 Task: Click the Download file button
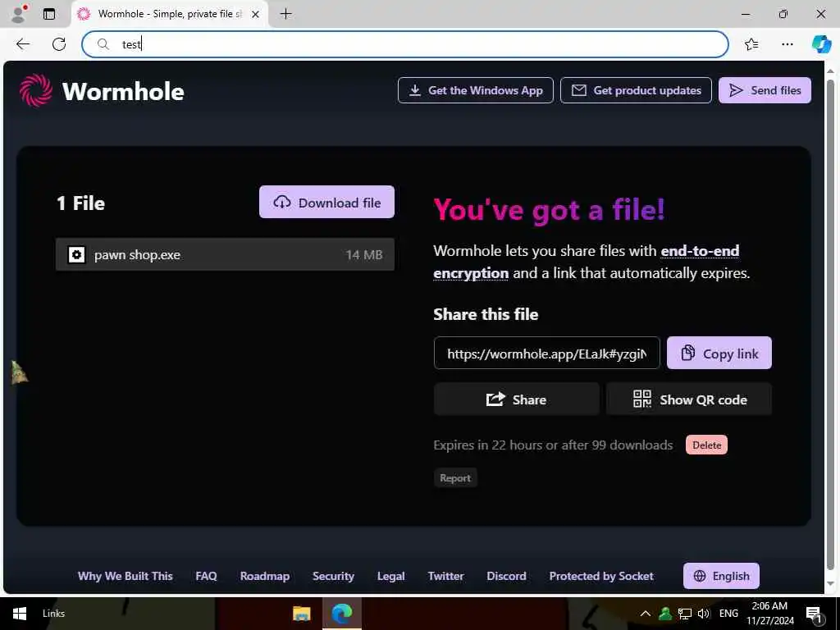tap(326, 202)
